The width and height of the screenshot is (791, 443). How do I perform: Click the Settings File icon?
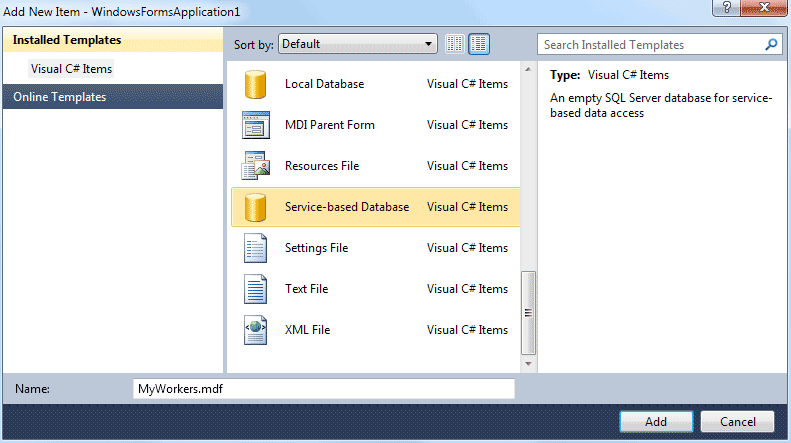tap(256, 248)
